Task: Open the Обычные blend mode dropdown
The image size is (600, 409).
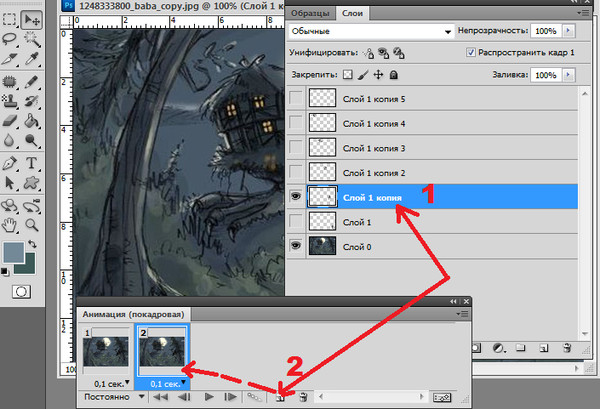Action: [x=371, y=31]
